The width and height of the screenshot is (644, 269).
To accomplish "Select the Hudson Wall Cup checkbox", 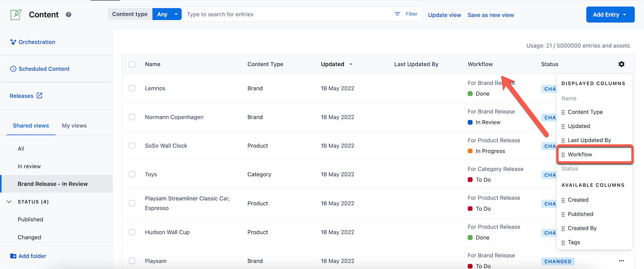I will point(132,232).
